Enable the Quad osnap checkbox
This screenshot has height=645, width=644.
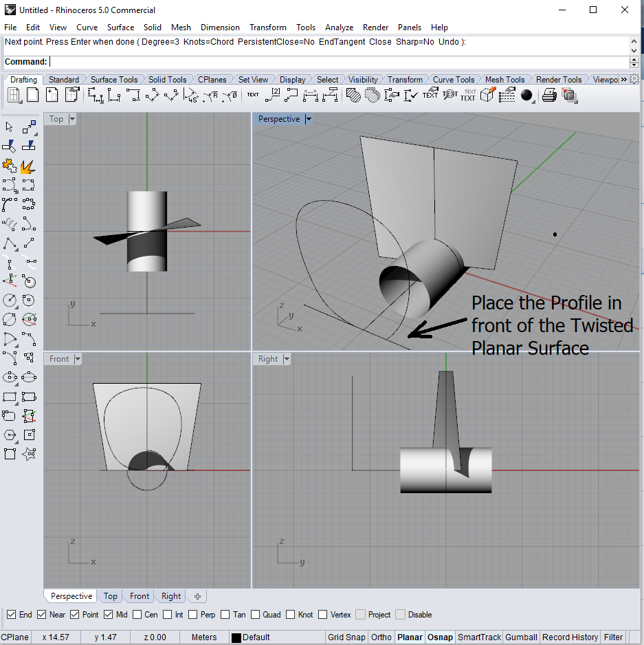[256, 615]
